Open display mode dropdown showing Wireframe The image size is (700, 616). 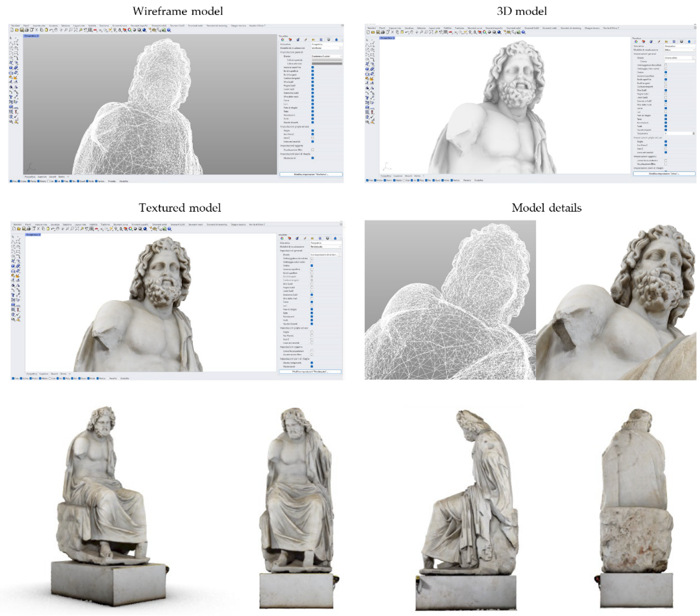[x=326, y=48]
